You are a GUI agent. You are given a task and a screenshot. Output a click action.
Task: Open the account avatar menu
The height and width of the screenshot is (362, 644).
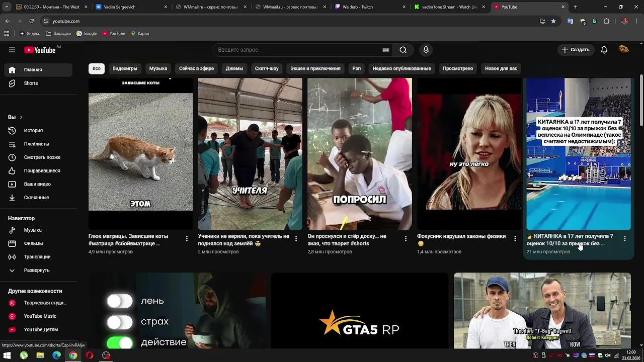tap(624, 50)
